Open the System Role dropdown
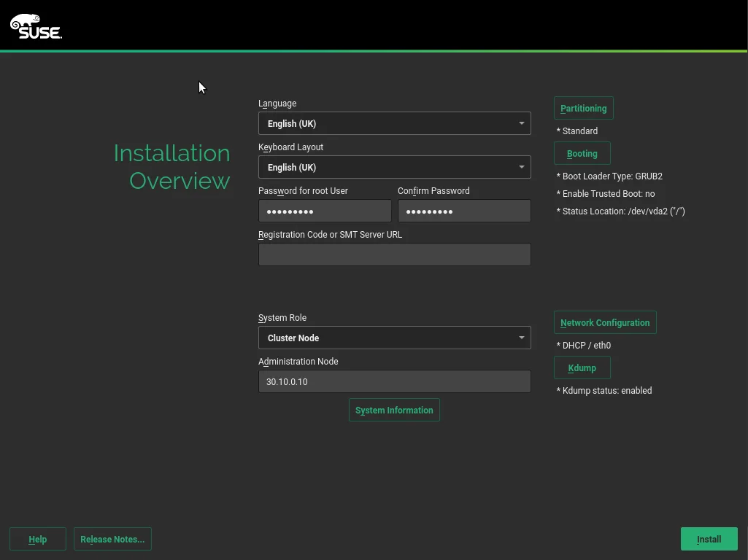 coord(394,338)
